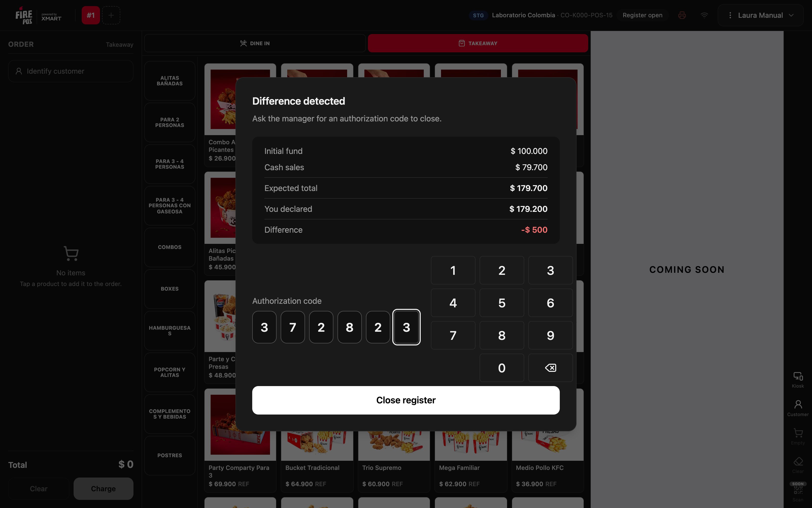Image resolution: width=812 pixels, height=508 pixels.
Task: Click the printer icon in the header
Action: click(x=682, y=15)
